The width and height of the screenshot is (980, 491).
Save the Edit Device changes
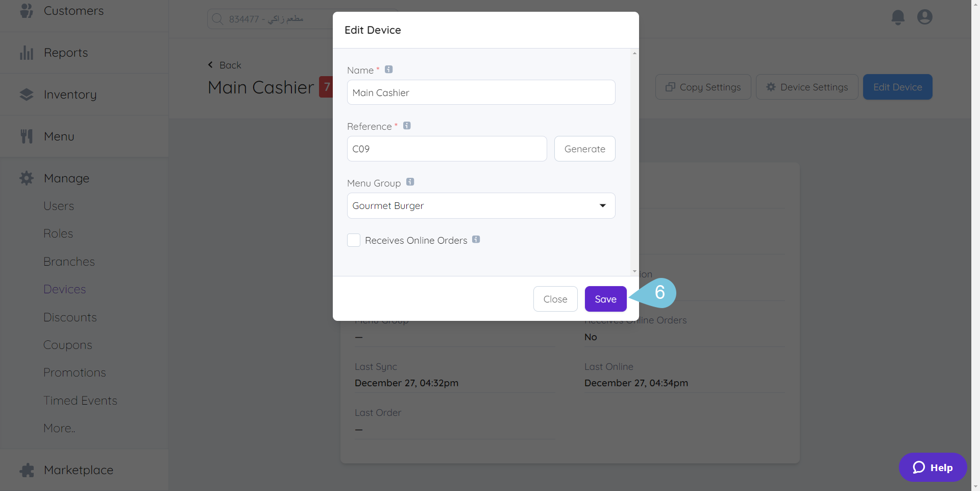pyautogui.click(x=605, y=299)
